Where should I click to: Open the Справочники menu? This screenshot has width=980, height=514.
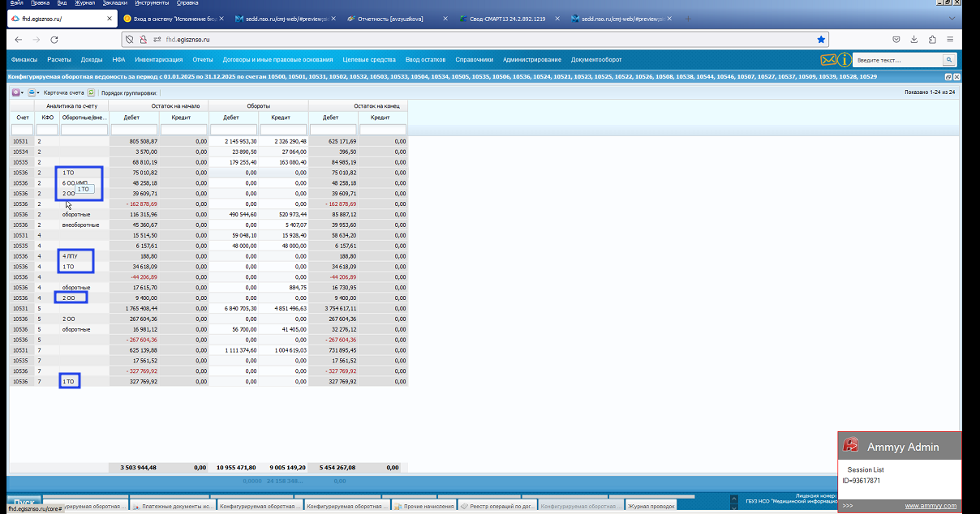(475, 60)
